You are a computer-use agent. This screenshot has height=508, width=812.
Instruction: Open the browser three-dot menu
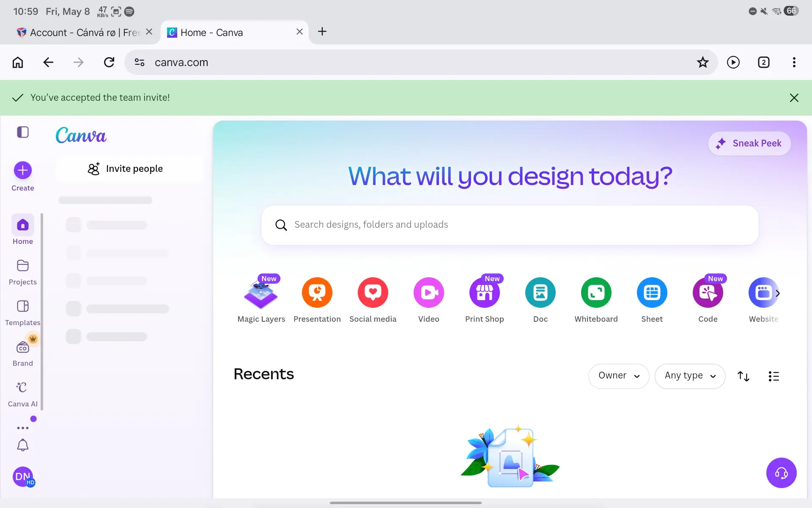(x=794, y=63)
